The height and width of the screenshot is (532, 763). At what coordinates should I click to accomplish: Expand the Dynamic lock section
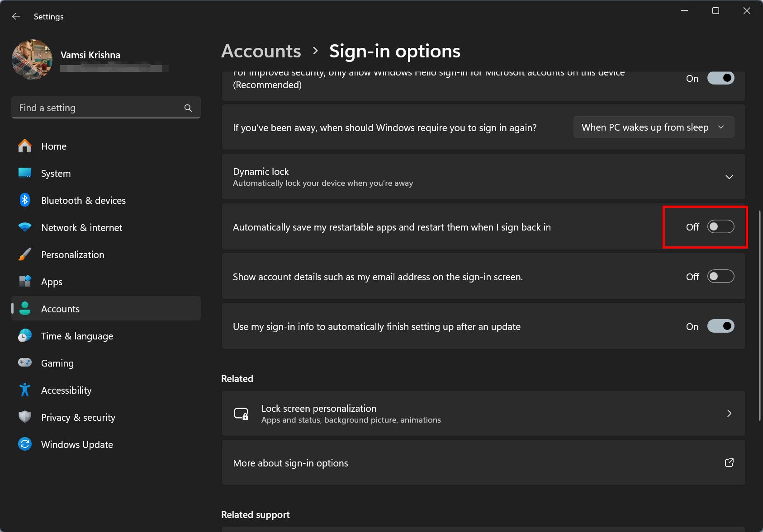coord(729,177)
